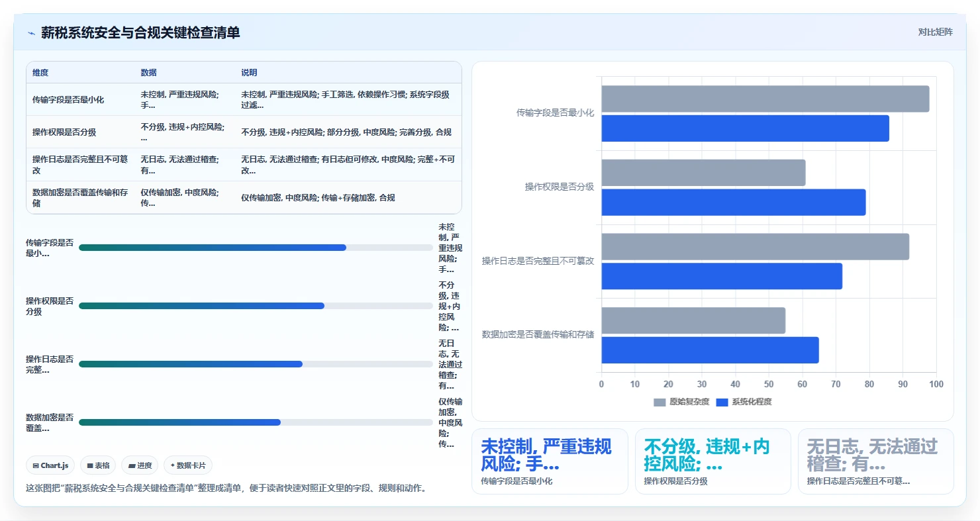The image size is (980, 521).
Task: Click the 传输字段是否最小… progress bar
Action: point(256,248)
